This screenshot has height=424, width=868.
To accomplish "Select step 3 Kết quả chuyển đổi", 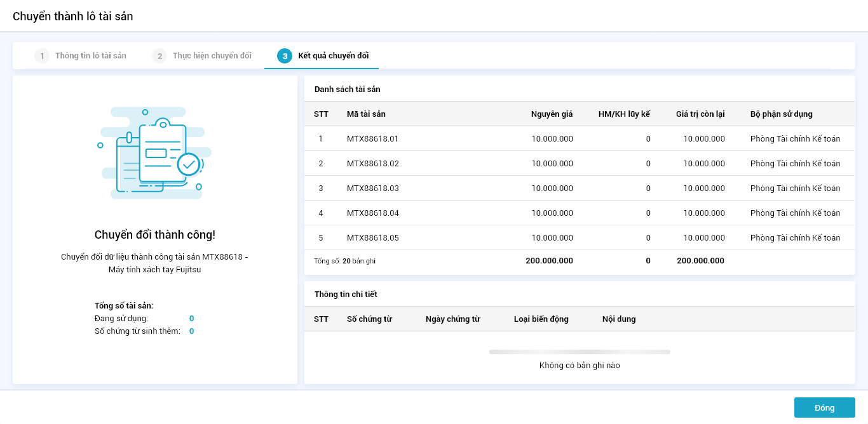I will point(333,56).
